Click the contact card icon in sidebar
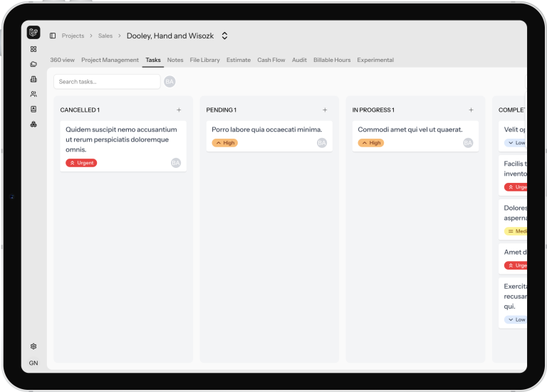 click(x=33, y=109)
